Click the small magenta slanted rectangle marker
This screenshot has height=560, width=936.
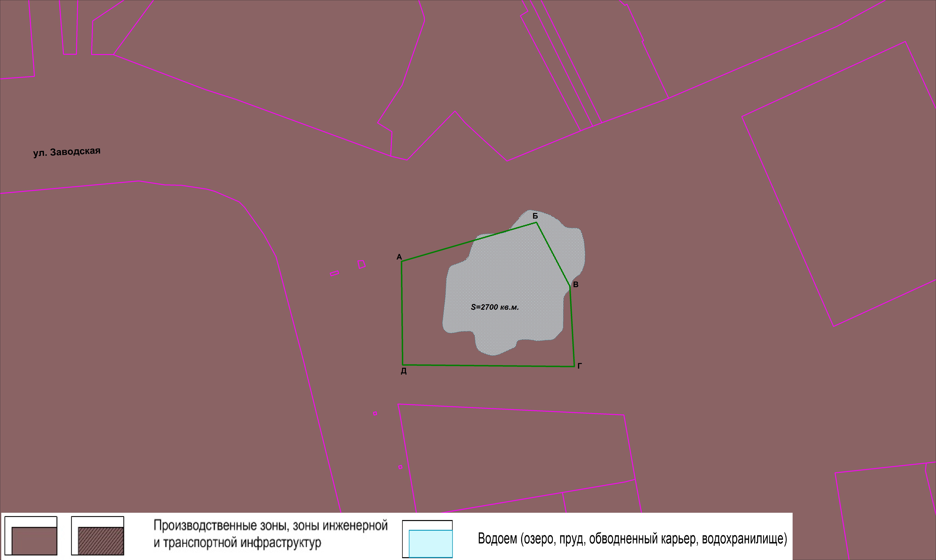[x=334, y=274]
